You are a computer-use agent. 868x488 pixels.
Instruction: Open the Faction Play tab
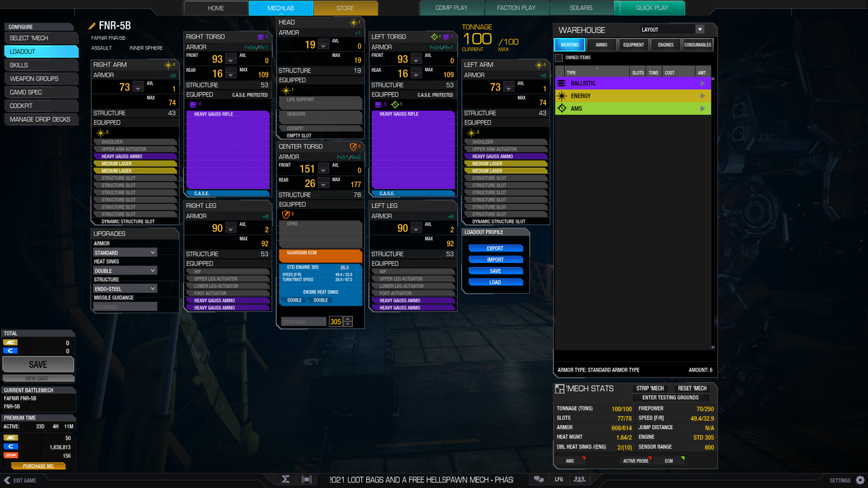516,8
